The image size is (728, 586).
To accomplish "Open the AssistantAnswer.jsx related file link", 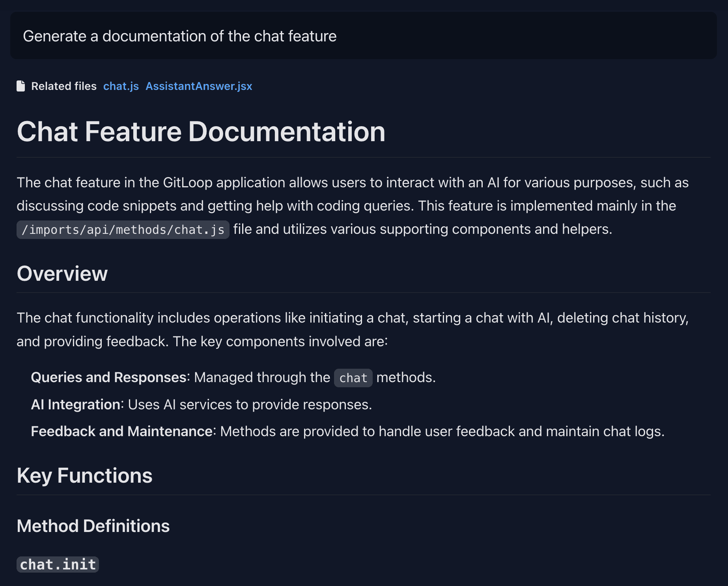I will tap(199, 86).
